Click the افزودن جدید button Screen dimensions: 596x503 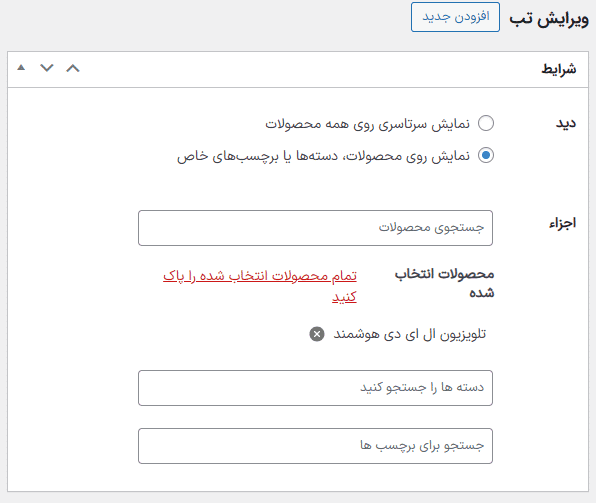pyautogui.click(x=455, y=17)
